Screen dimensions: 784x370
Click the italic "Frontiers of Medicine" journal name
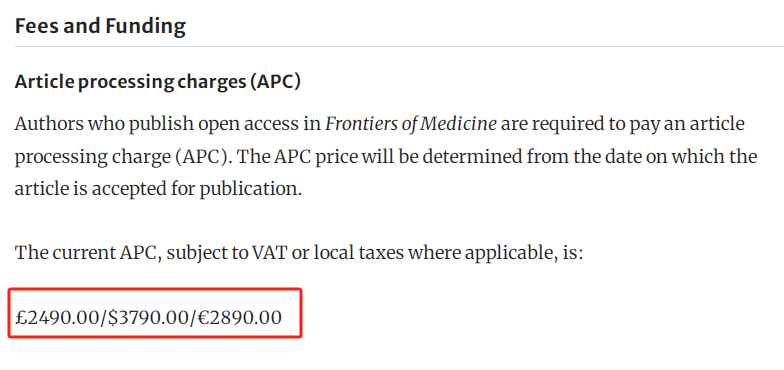pos(411,124)
